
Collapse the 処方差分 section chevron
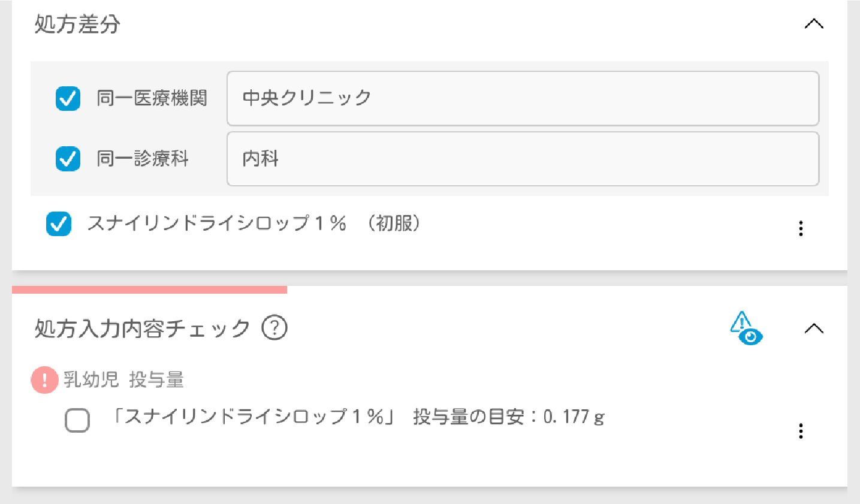[x=813, y=24]
